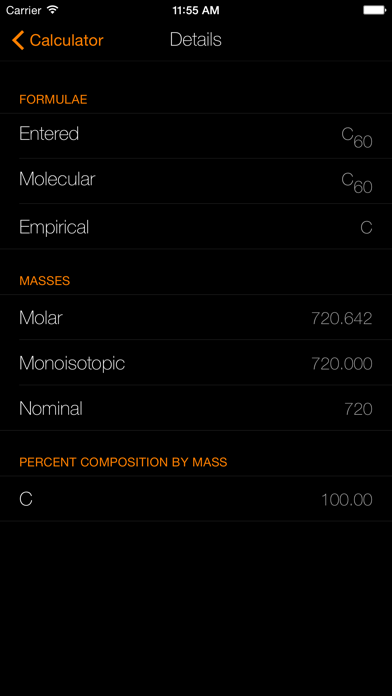This screenshot has width=392, height=696.
Task: Select the Entered formula row
Action: pyautogui.click(x=196, y=136)
